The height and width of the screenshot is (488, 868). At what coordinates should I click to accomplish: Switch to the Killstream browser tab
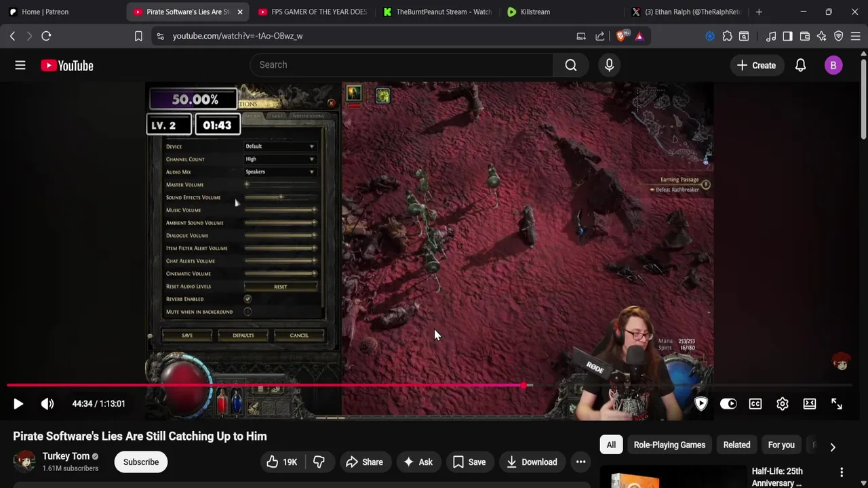[562, 12]
